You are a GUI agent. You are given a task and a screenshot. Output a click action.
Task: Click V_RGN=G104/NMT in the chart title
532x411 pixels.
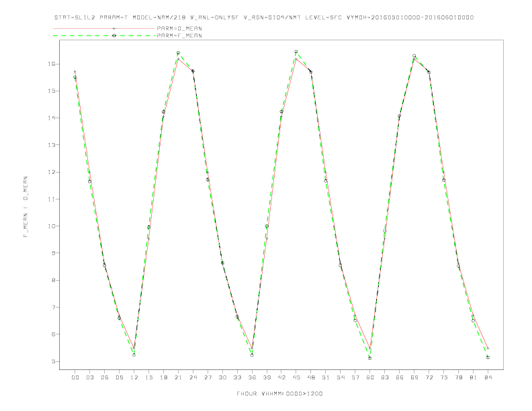point(273,17)
